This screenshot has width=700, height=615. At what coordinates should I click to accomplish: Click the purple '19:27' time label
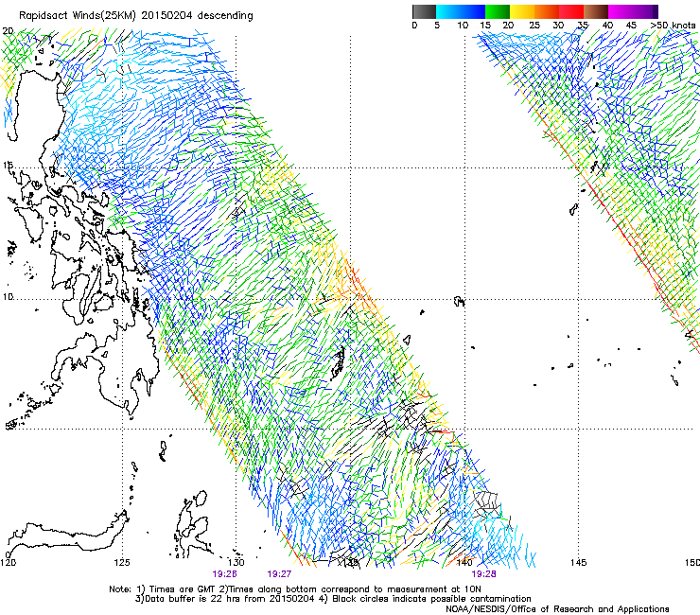click(x=279, y=574)
